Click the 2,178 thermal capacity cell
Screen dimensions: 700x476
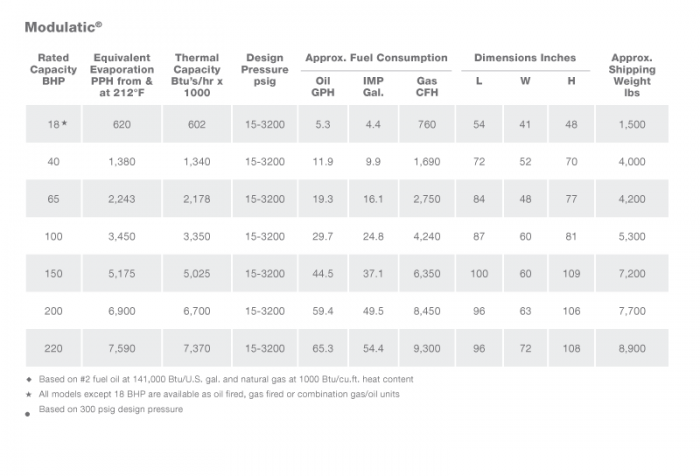click(x=196, y=199)
